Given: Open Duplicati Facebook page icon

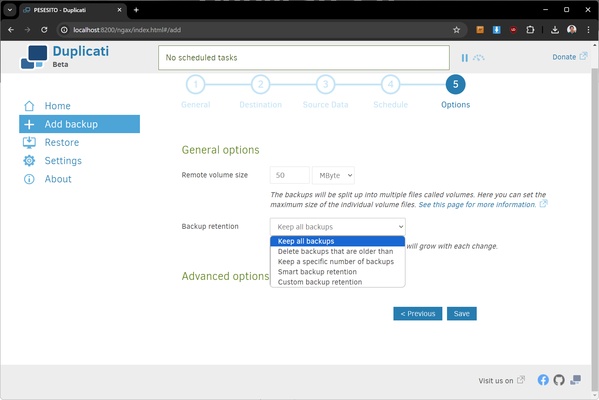Looking at the screenshot, I should point(543,380).
